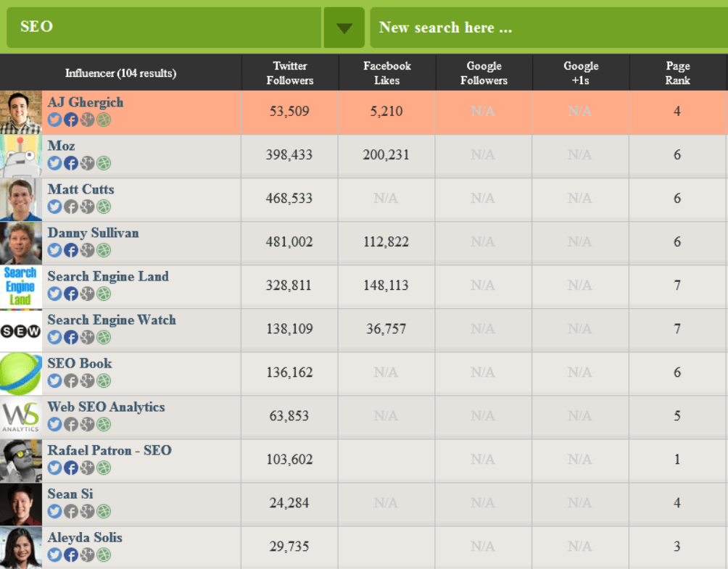Open the Moz influencer link
728x569 pixels.
click(62, 146)
